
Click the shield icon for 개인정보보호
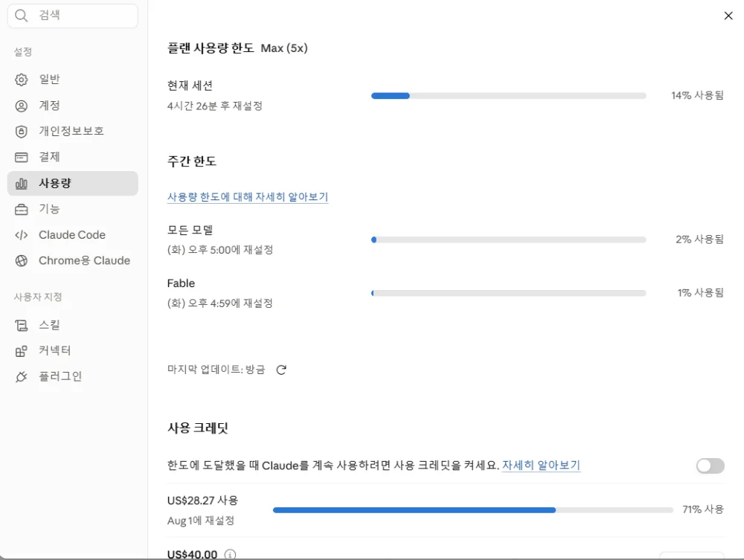pos(22,132)
